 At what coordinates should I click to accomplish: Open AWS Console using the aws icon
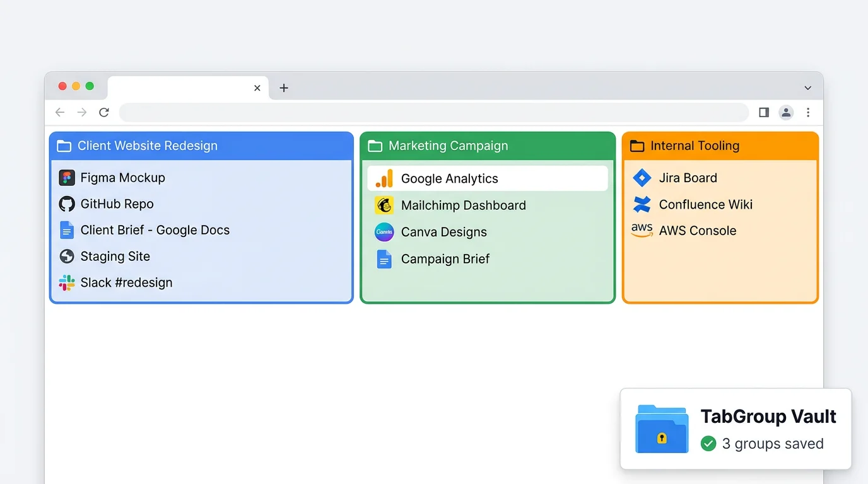tap(641, 230)
